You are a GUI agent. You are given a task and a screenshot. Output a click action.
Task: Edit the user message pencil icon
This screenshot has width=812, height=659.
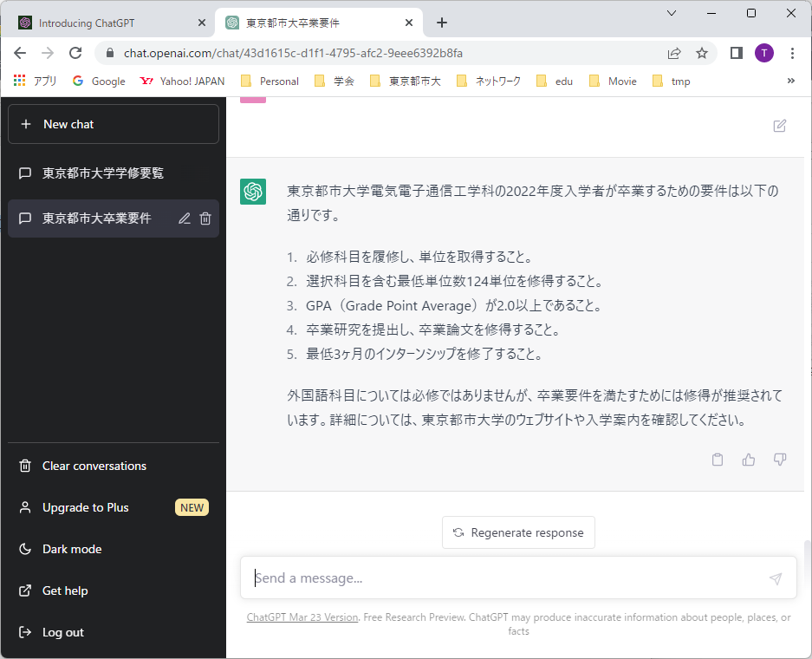click(779, 126)
